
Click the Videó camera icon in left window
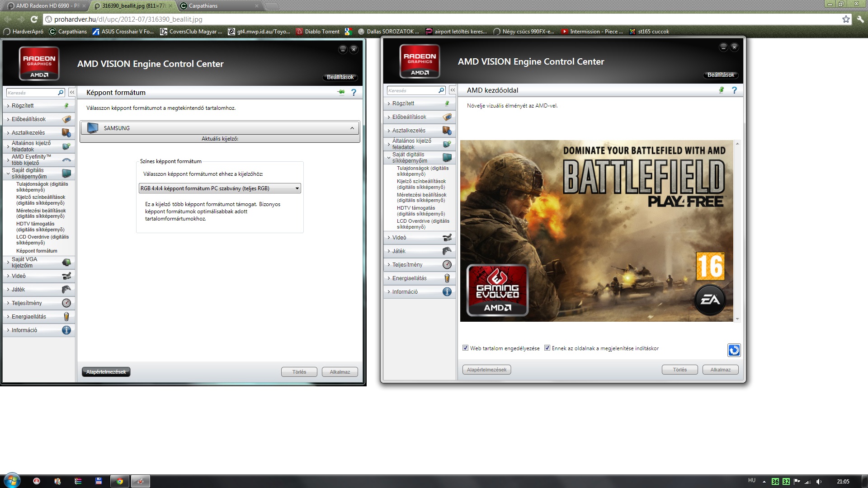[x=66, y=276]
